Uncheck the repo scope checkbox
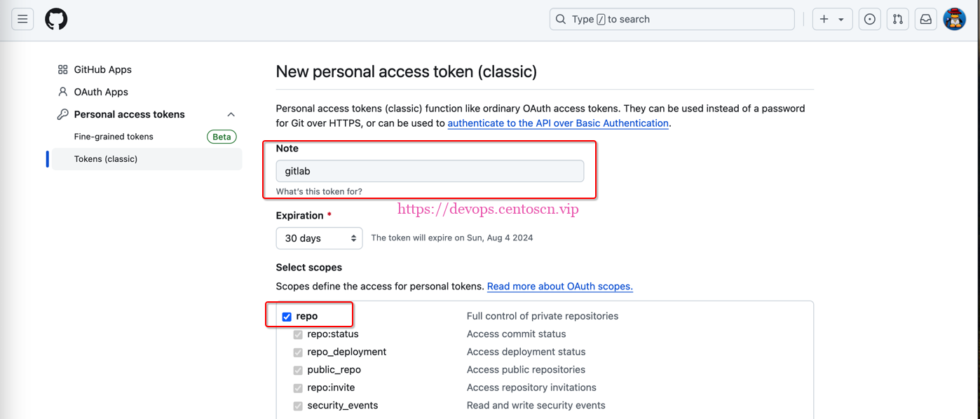 click(x=287, y=317)
